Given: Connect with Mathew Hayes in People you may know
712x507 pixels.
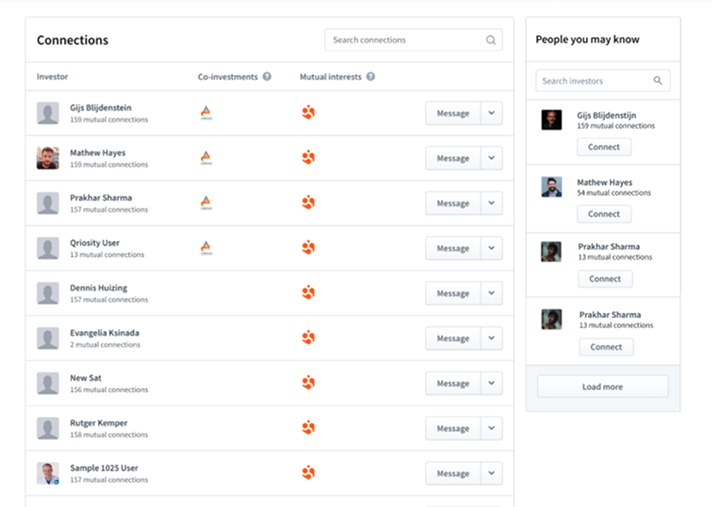Looking at the screenshot, I should [604, 214].
